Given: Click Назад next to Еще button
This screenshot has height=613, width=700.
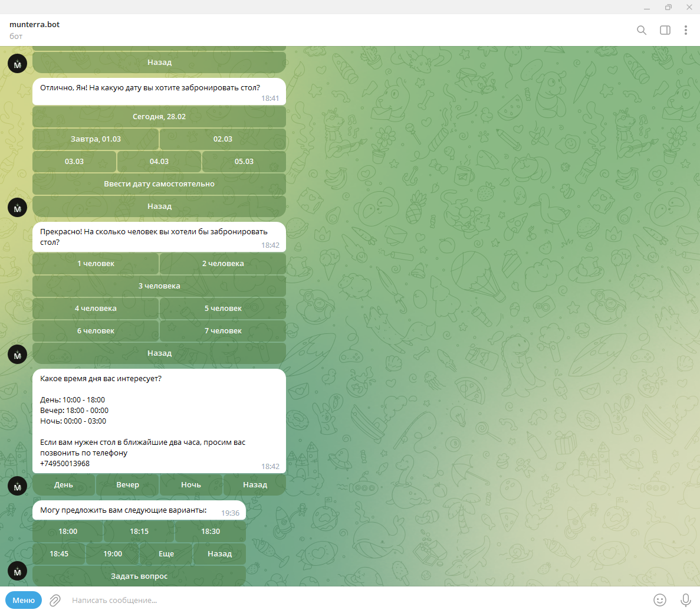Looking at the screenshot, I should point(219,553).
